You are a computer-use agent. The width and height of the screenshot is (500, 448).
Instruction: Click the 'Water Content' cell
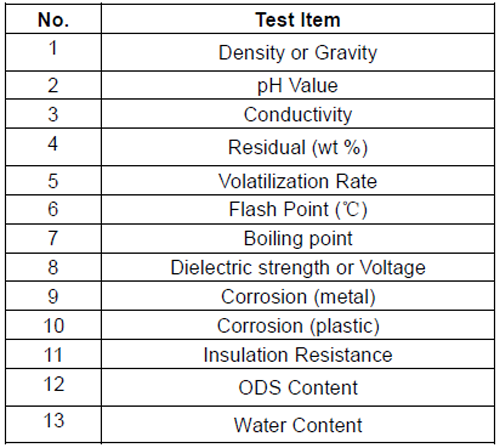[x=298, y=425]
